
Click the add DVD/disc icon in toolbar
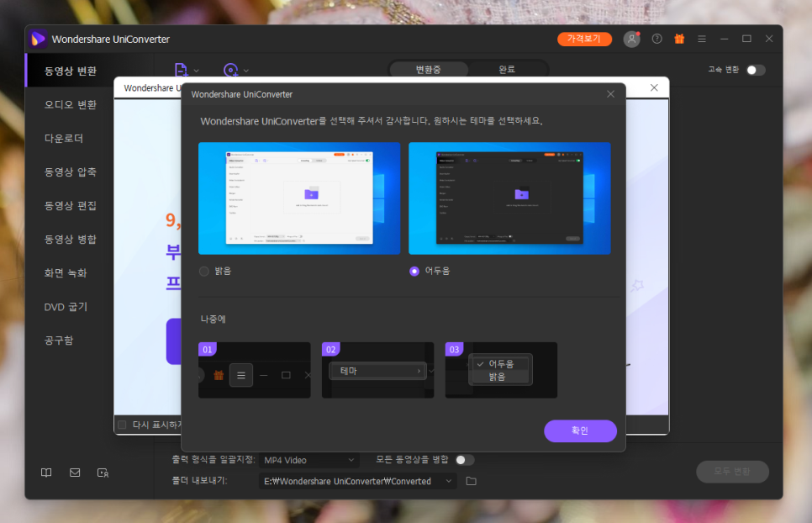[231, 70]
